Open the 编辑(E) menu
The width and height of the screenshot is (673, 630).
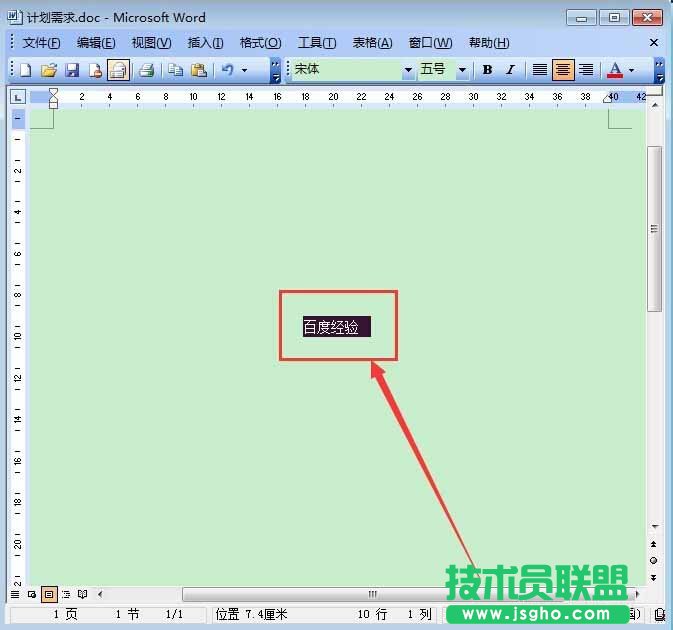[x=96, y=43]
